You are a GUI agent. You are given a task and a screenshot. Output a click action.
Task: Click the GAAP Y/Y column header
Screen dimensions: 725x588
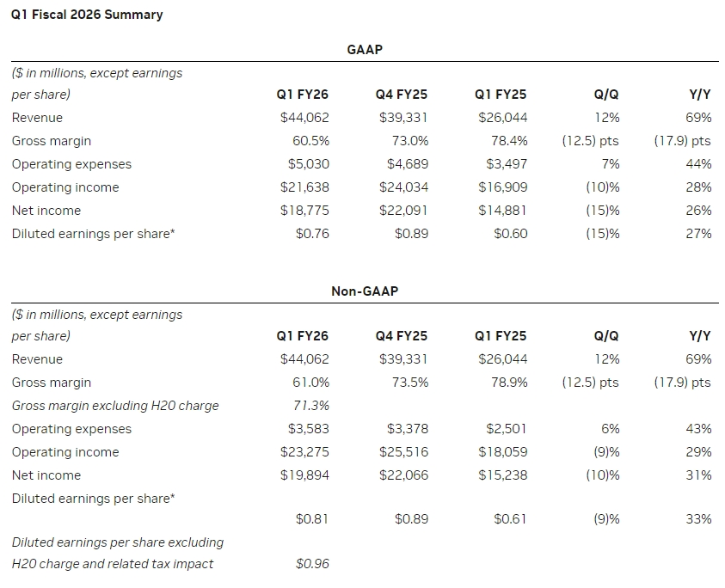700,95
